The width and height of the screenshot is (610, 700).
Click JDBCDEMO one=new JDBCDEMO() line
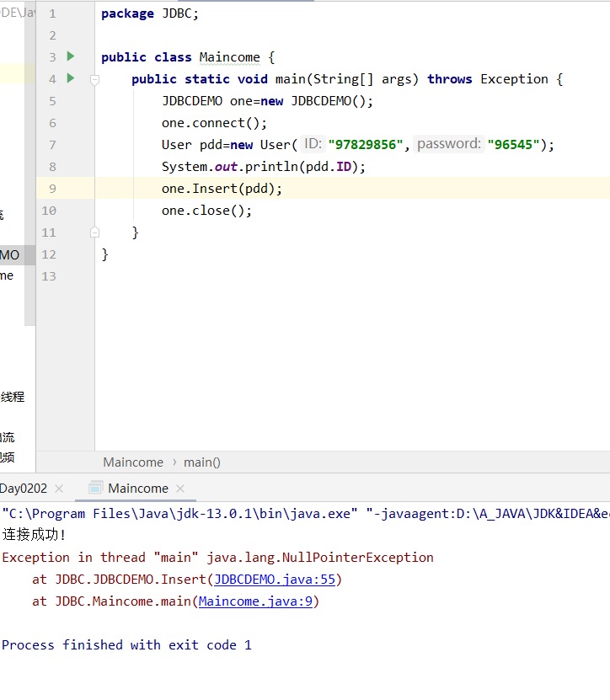coord(267,101)
